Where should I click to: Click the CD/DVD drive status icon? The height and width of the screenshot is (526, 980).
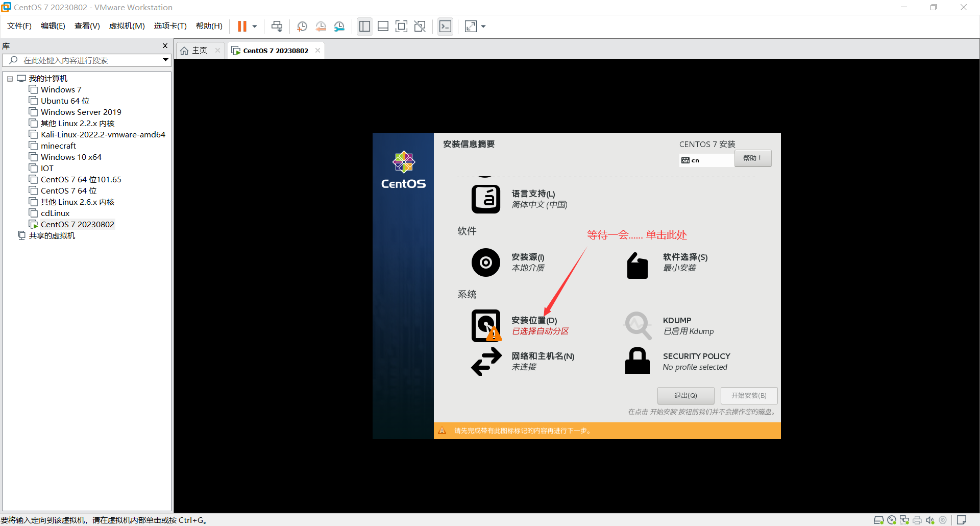point(892,520)
